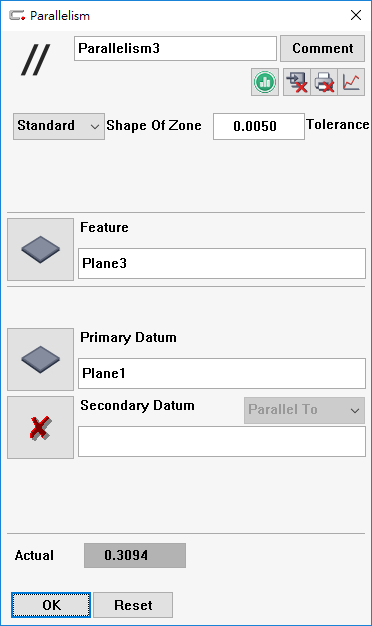Click the parallelism double-slash symbol

coord(36,59)
